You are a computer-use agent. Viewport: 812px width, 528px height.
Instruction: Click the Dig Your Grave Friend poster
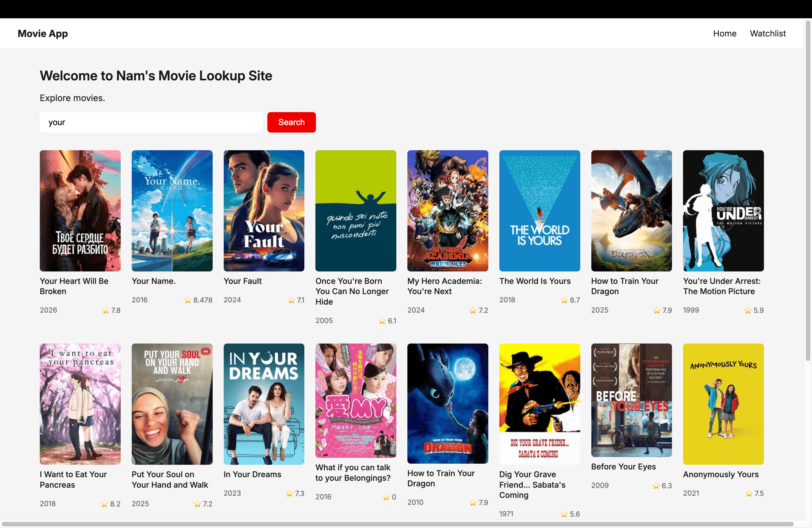pos(539,404)
